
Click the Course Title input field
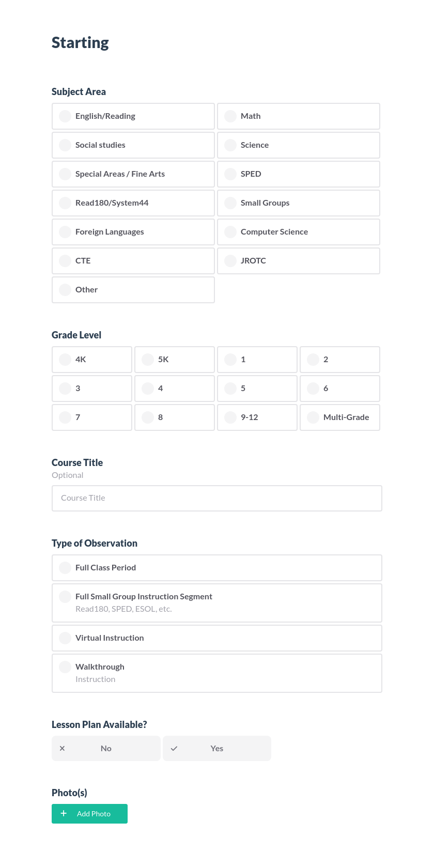216,498
